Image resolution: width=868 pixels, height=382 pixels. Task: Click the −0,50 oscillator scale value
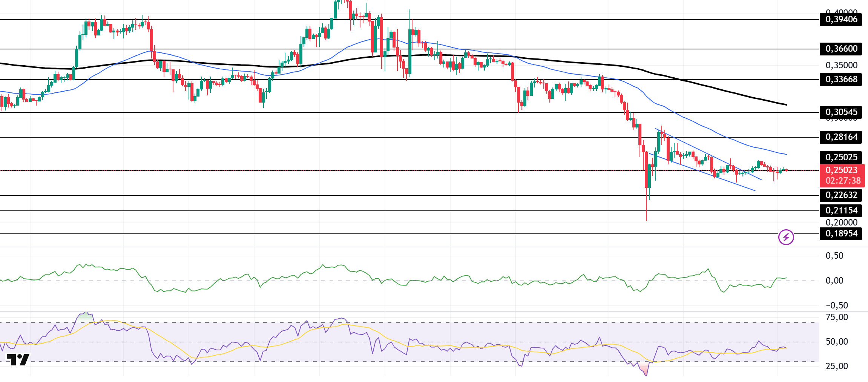point(837,305)
